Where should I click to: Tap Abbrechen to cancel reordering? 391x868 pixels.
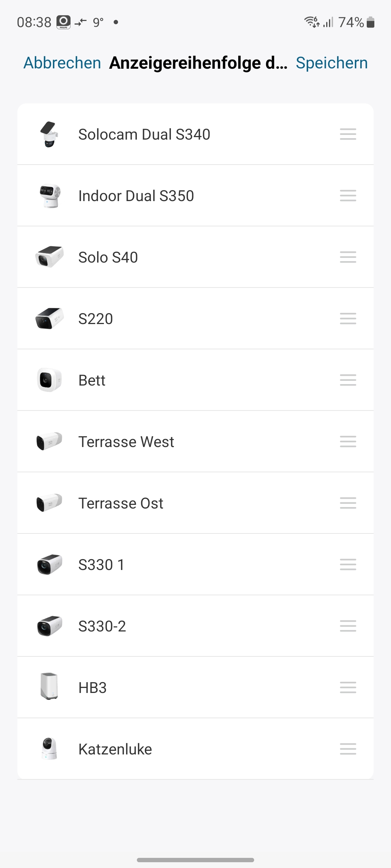(62, 63)
